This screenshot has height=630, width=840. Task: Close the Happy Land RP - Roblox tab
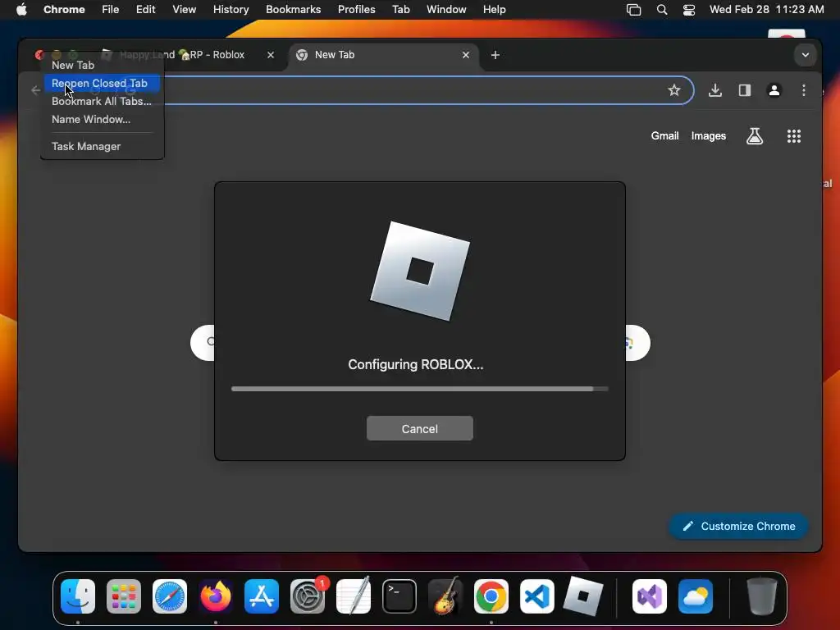pos(271,55)
